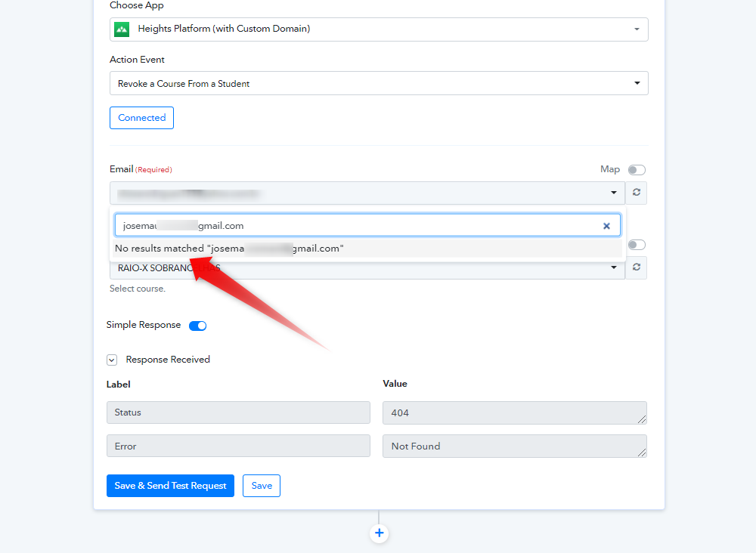This screenshot has height=553, width=756.
Task: Toggle the course Map switch
Action: tap(637, 245)
